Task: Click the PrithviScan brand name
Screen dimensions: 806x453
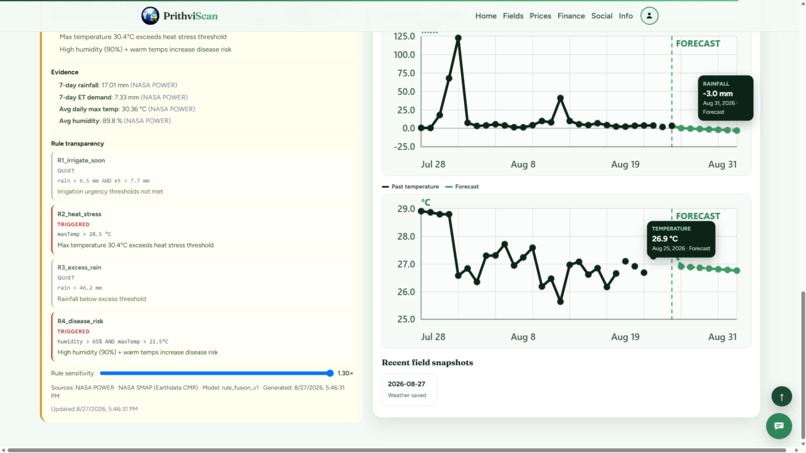Action: (190, 16)
